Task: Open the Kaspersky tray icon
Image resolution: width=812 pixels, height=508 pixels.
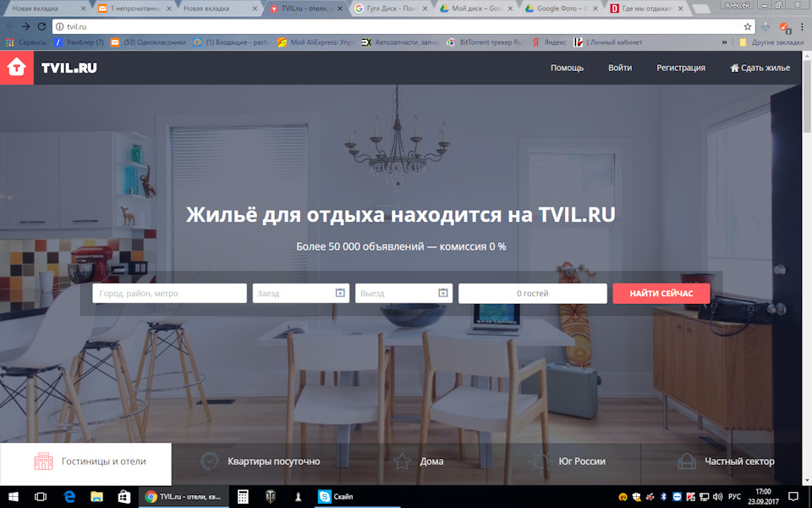Action: (690, 497)
